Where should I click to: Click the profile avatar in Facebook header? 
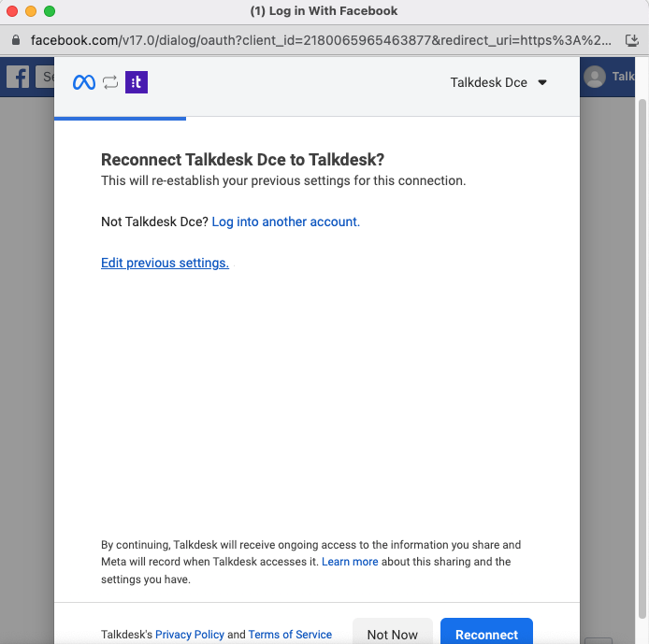tap(595, 77)
